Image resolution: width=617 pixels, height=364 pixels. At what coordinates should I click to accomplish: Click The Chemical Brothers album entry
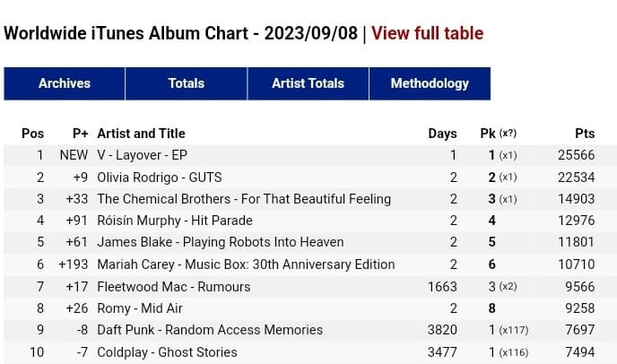pyautogui.click(x=243, y=199)
